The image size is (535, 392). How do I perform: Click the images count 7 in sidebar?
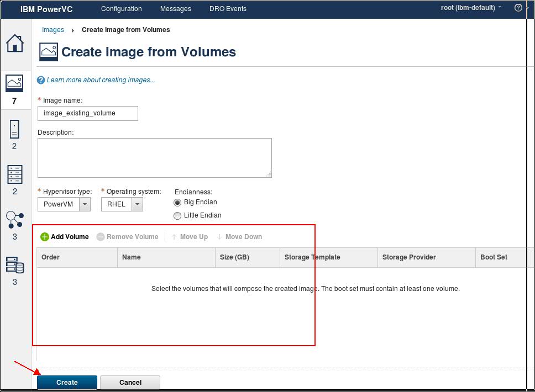(x=14, y=101)
